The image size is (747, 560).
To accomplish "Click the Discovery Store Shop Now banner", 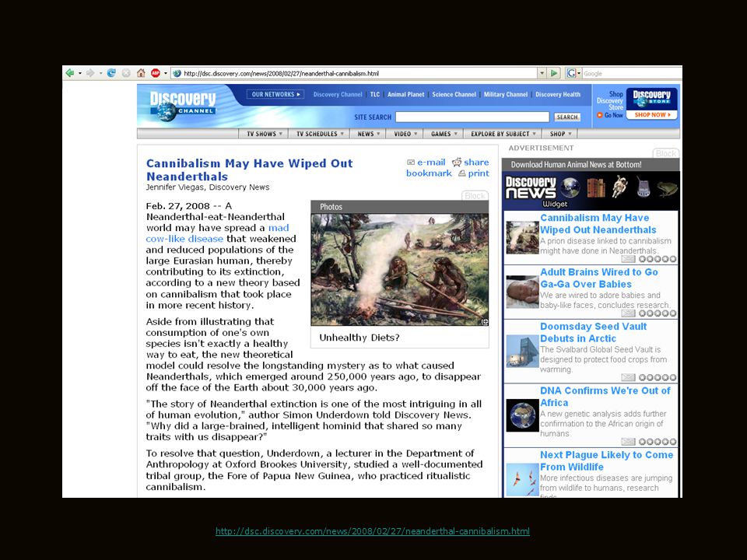I will [652, 103].
